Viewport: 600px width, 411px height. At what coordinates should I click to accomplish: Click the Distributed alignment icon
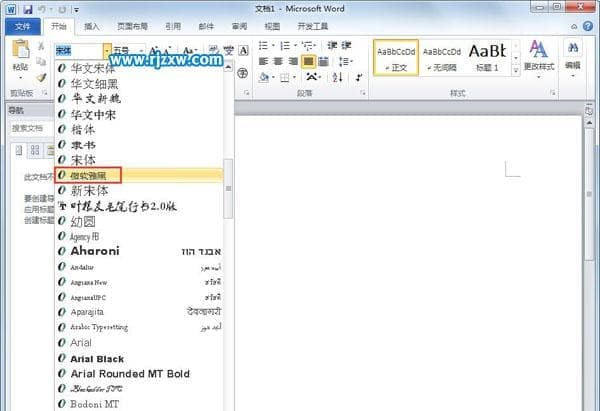coord(324,61)
